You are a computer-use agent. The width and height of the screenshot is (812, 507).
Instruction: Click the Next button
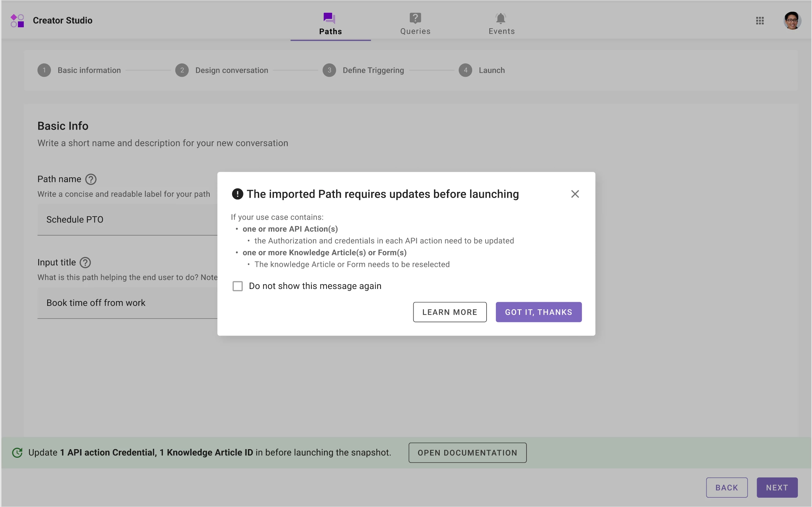(x=777, y=487)
